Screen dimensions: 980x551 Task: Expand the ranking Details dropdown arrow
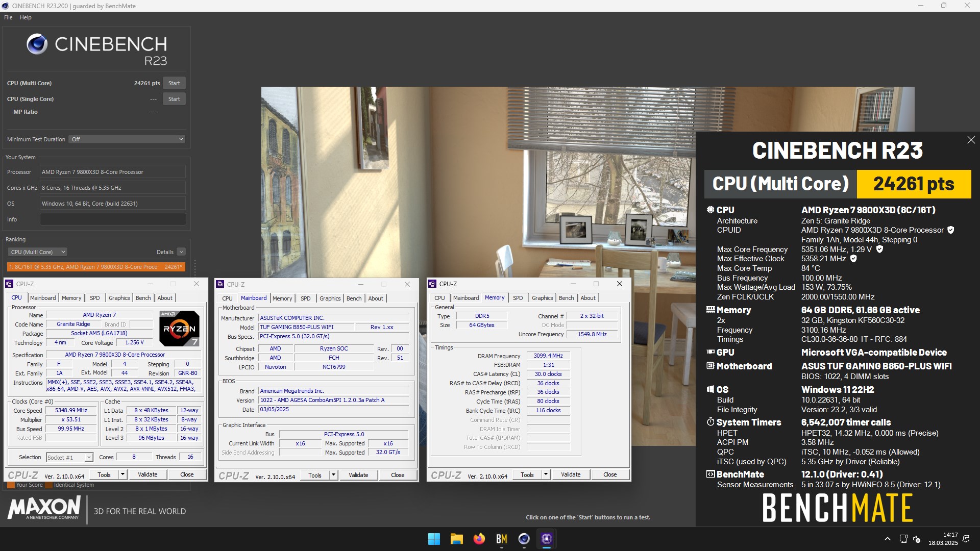coord(181,252)
